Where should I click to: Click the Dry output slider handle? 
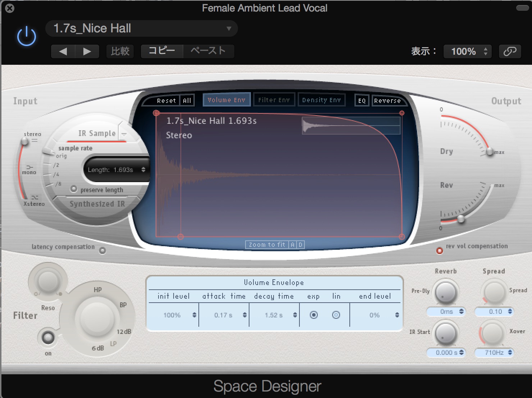coord(490,151)
